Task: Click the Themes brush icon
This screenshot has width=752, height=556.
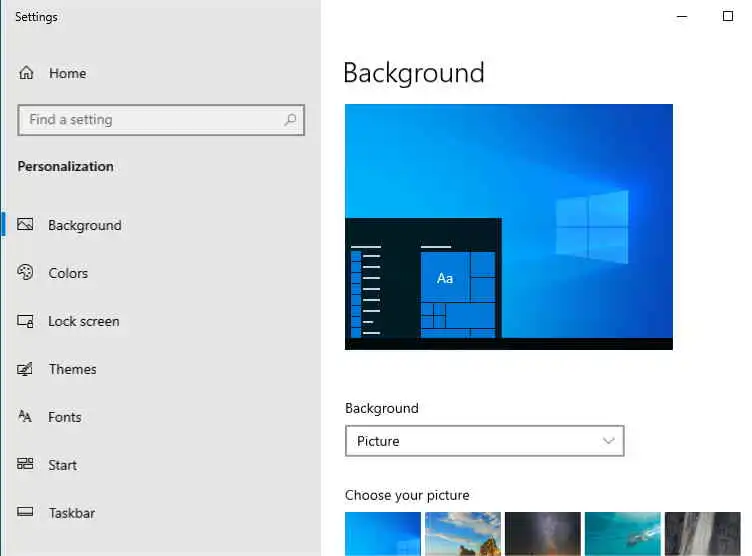Action: point(25,369)
